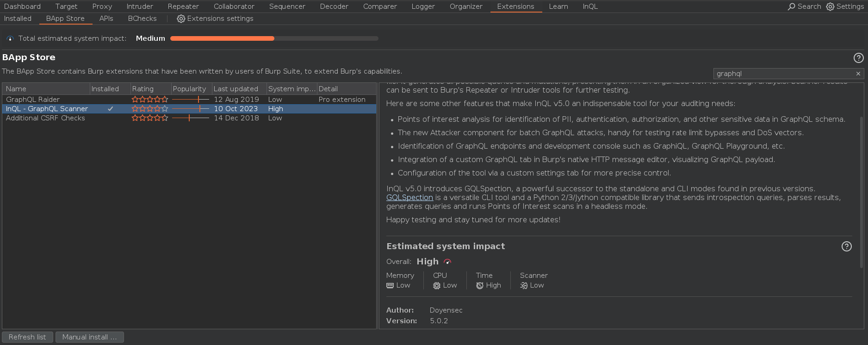
Task: Click the Extensions settings gear icon
Action: pos(181,19)
